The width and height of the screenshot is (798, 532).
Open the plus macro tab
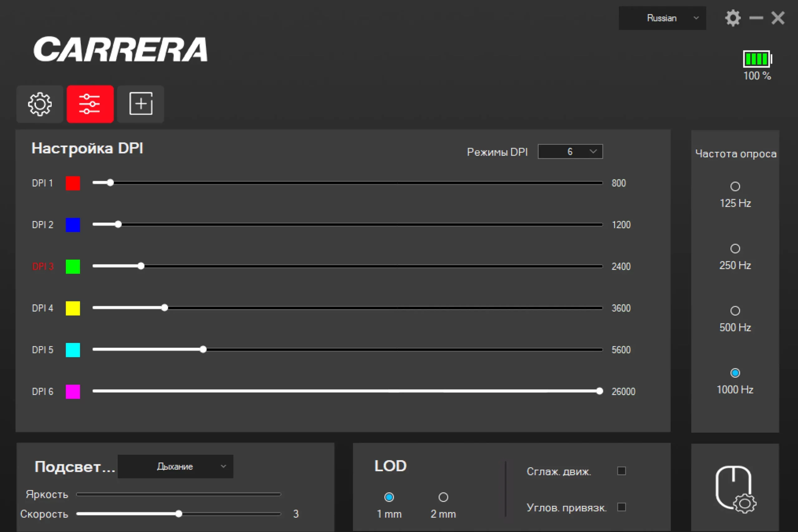click(141, 104)
